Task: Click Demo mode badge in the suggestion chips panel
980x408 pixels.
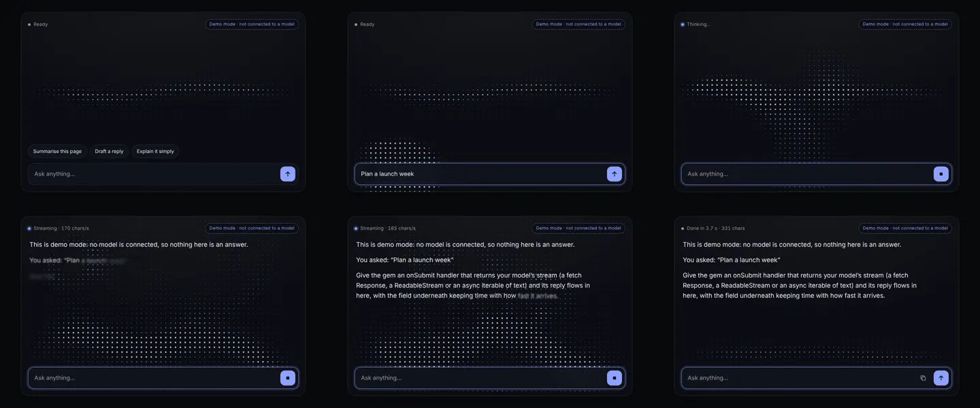Action: pos(252,24)
